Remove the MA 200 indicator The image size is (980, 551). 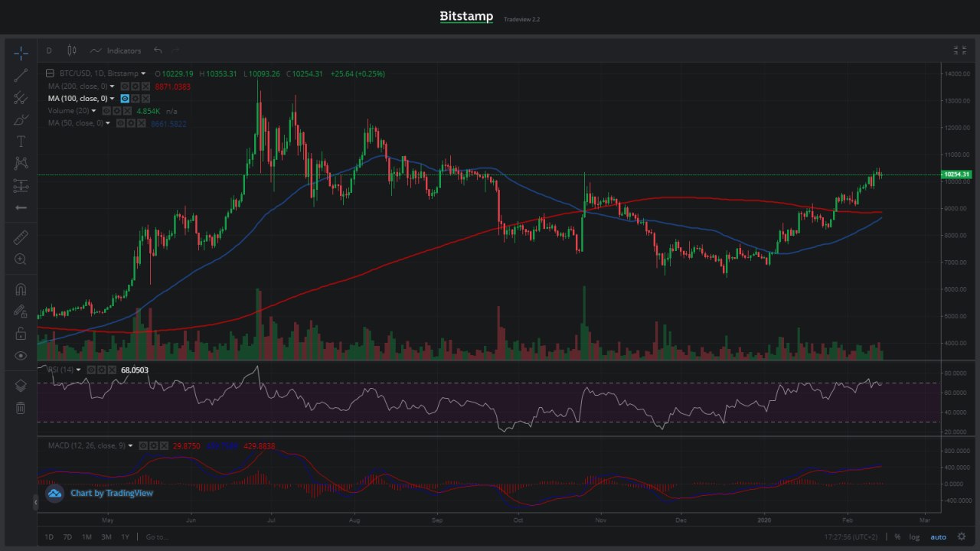click(145, 86)
